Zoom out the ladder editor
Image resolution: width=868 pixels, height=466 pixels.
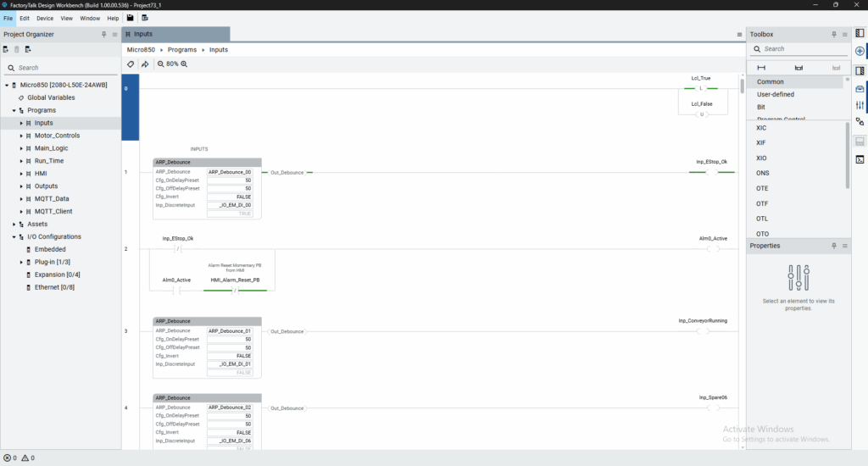[160, 64]
